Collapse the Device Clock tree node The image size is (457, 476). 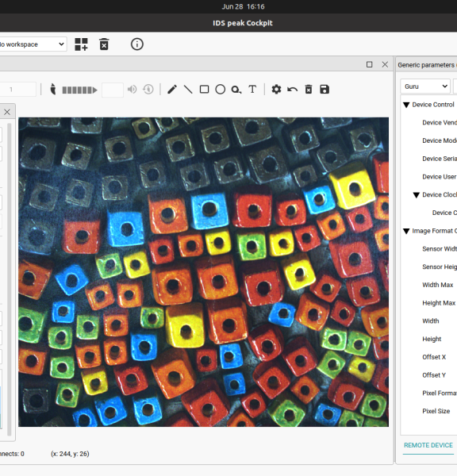click(x=417, y=195)
